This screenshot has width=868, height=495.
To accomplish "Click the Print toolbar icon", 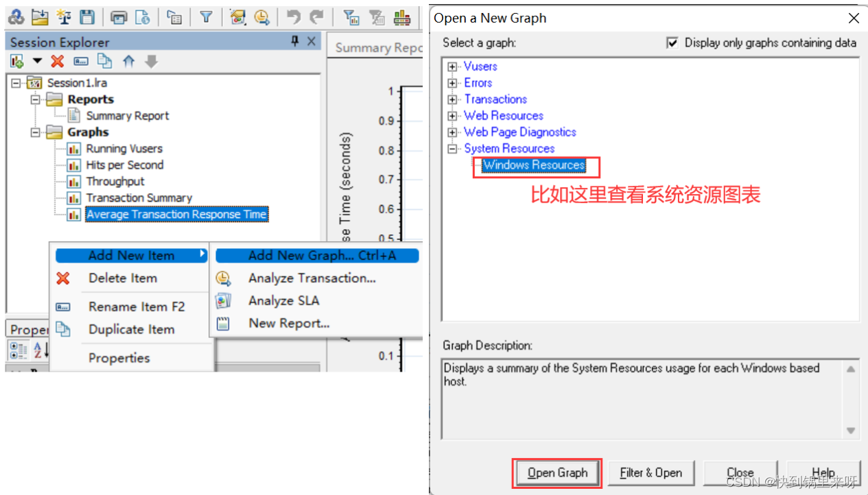I will click(119, 17).
